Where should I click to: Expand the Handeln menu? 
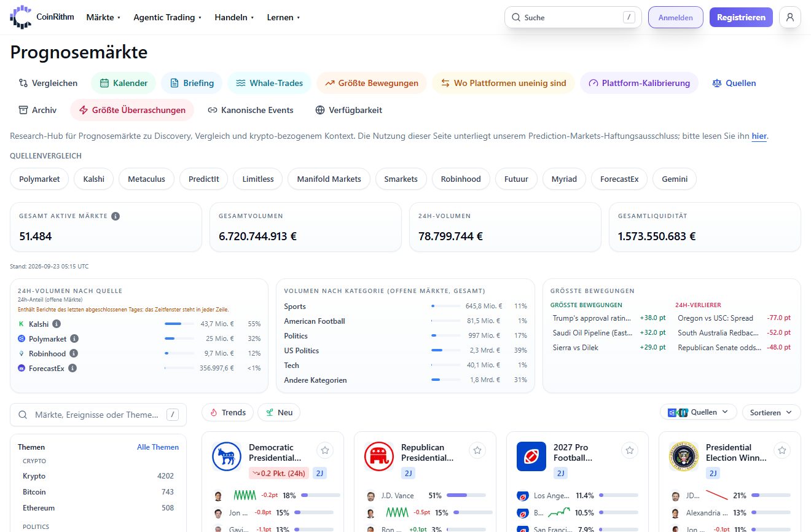[234, 17]
